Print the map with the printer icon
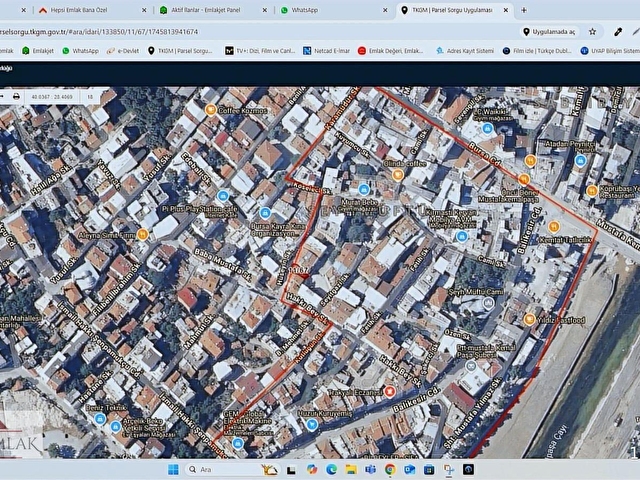The image size is (640, 480). pyautogui.click(x=16, y=97)
